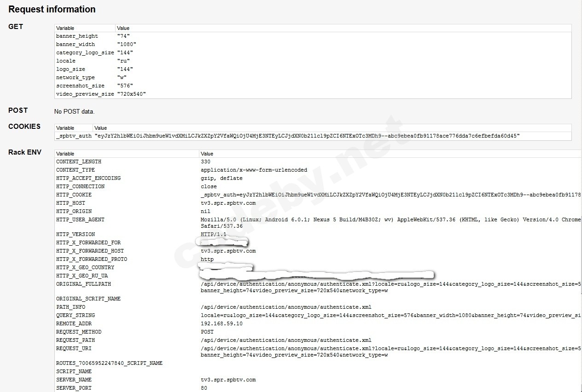Click the video_preview_size variable name
This screenshot has width=582, height=392.
coord(85,94)
